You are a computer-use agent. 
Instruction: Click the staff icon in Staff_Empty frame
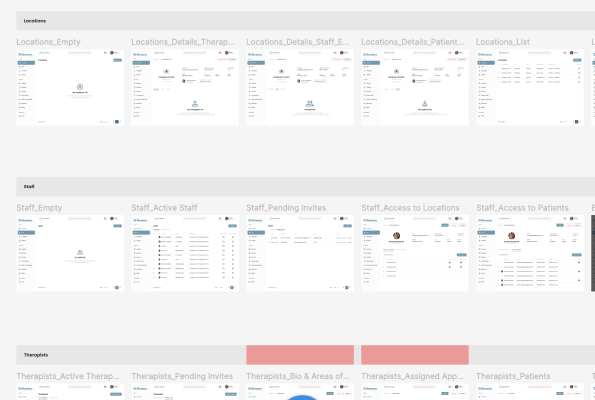coord(80,252)
